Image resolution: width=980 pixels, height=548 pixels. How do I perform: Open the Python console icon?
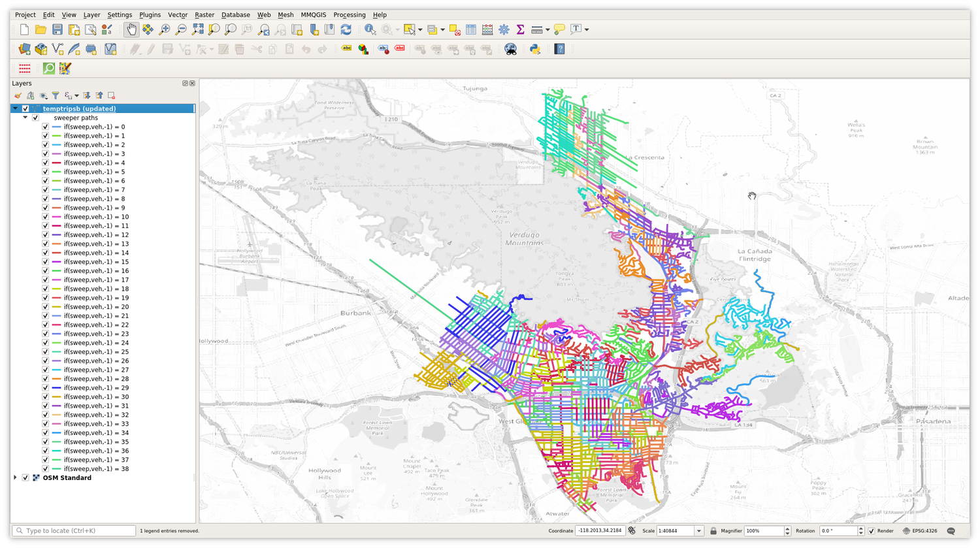pyautogui.click(x=535, y=49)
